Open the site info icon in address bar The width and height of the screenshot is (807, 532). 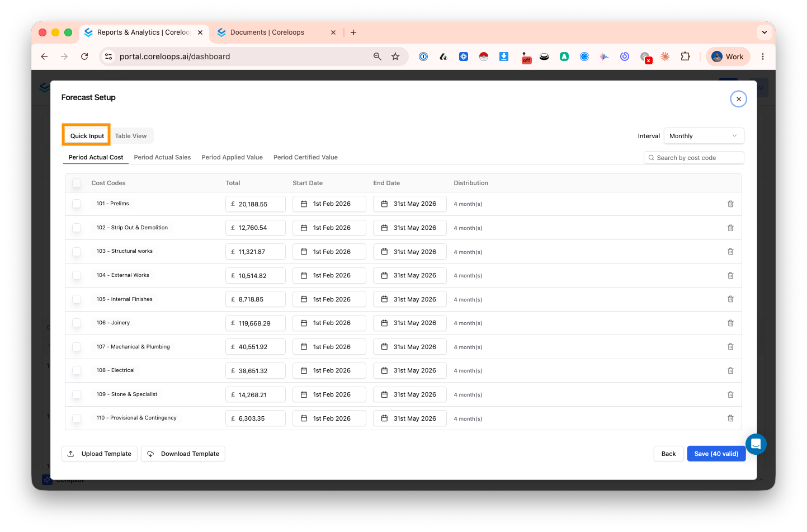(109, 57)
